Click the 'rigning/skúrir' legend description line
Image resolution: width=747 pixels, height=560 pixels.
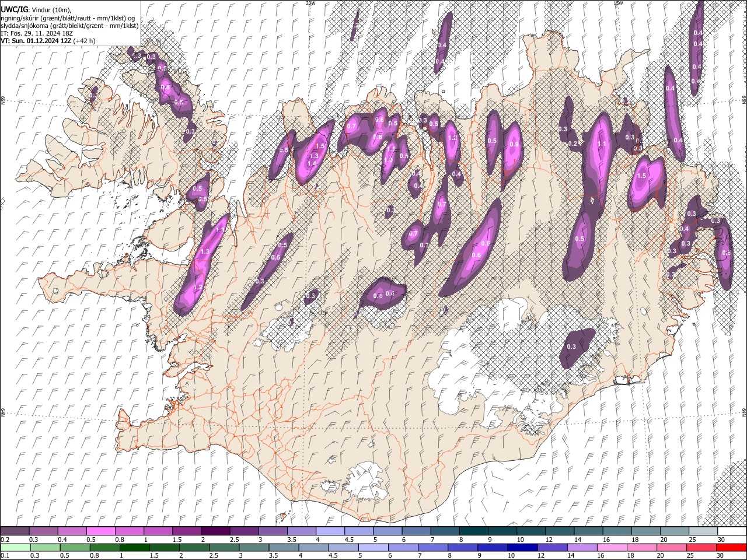pos(68,18)
